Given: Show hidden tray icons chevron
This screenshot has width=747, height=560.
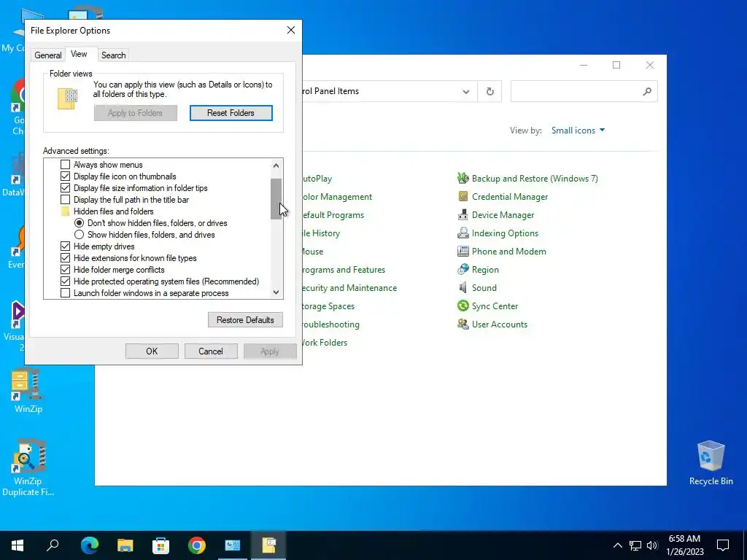Looking at the screenshot, I should (617, 545).
